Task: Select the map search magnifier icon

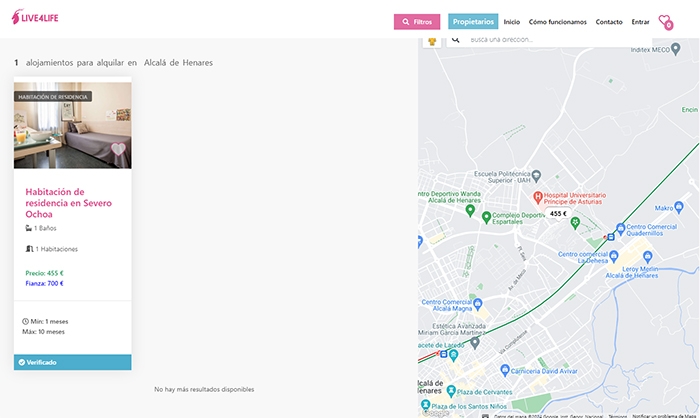Action: click(x=455, y=40)
